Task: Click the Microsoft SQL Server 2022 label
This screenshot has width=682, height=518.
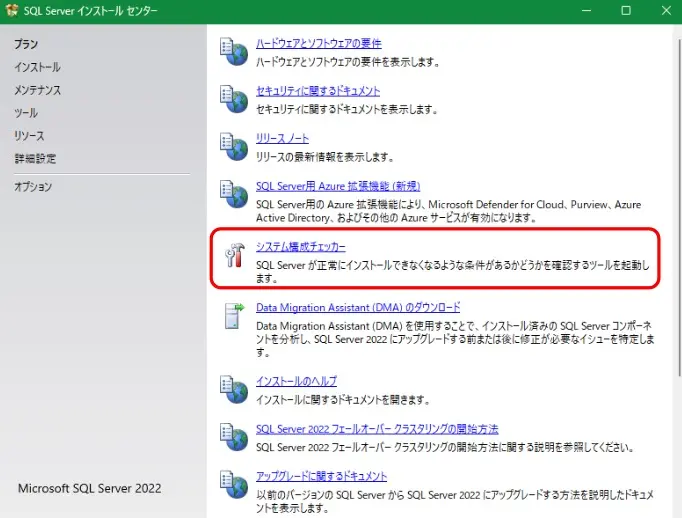Action: tap(90, 488)
